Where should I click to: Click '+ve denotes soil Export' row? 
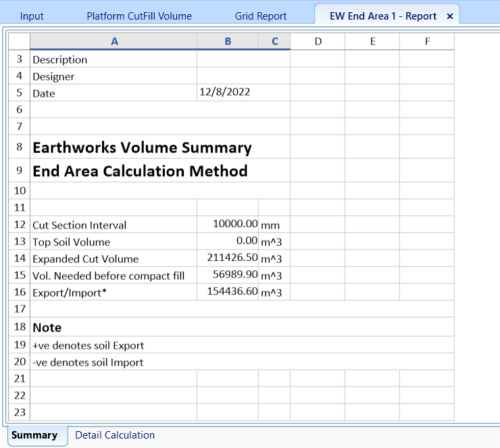pyautogui.click(x=243, y=345)
